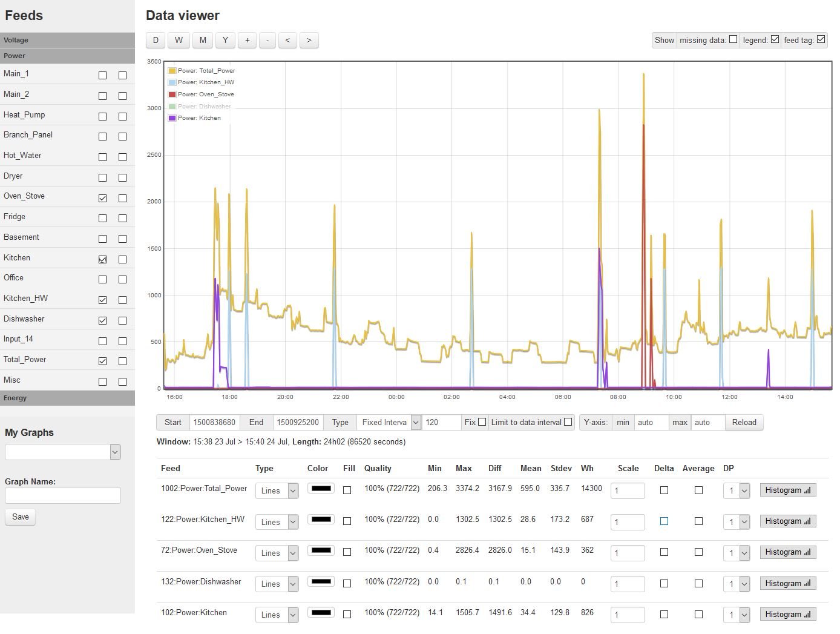Toggle the show missing data checkbox
840x634 pixels.
pos(733,39)
